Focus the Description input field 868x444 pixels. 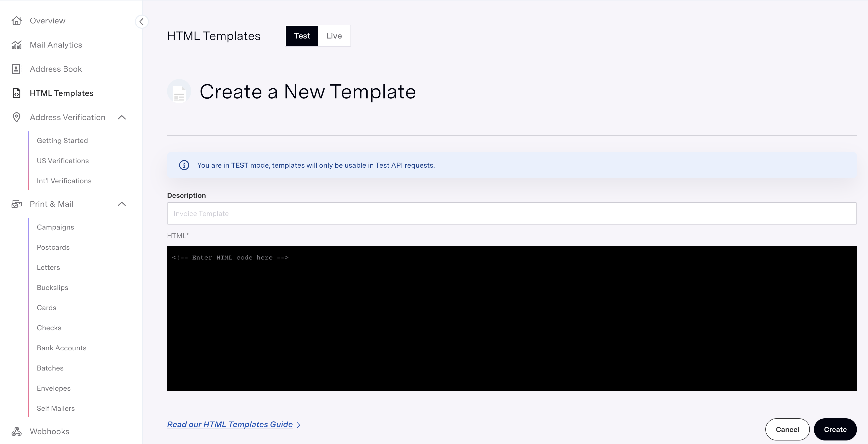[x=511, y=213]
